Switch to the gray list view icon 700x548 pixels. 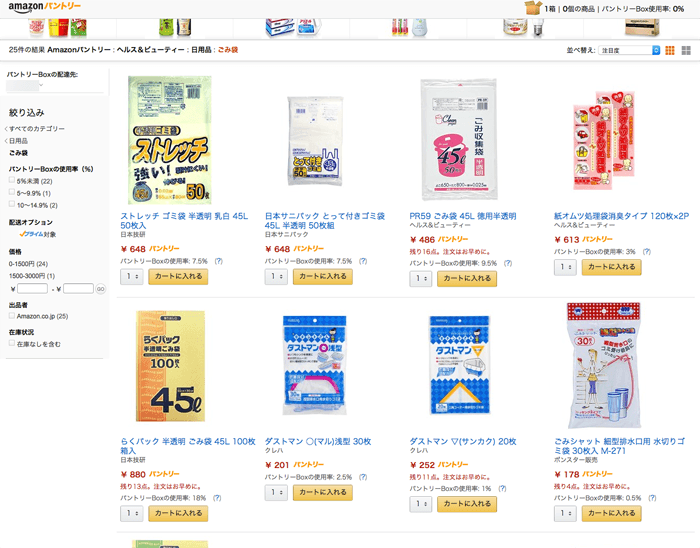point(686,50)
